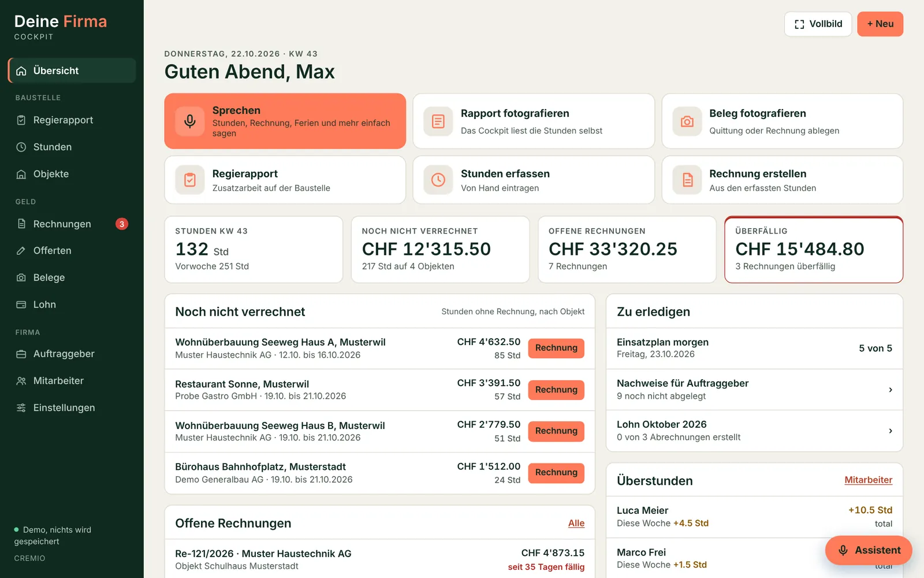Click the red badge 3 on Rechnungen
Screen dimensions: 924x578
point(122,224)
